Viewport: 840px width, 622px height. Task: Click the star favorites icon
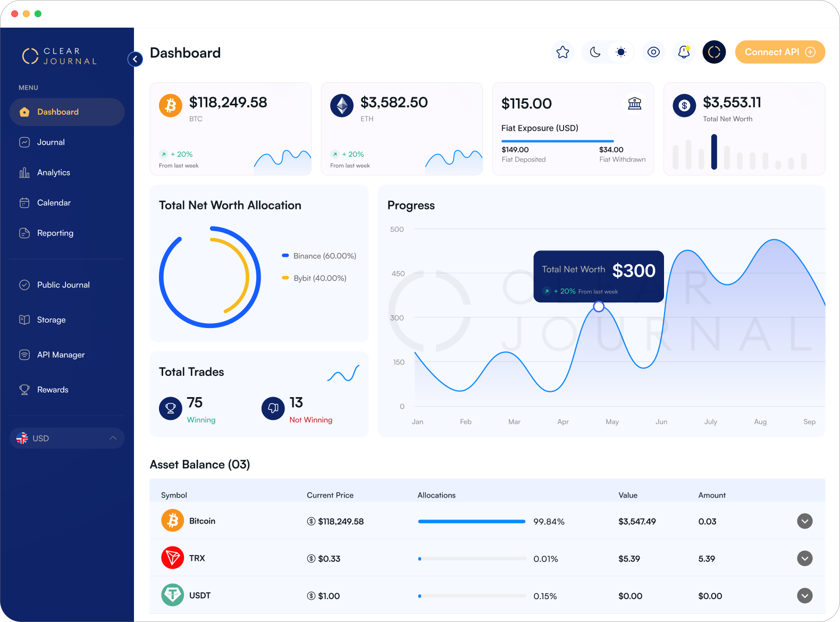pyautogui.click(x=562, y=52)
